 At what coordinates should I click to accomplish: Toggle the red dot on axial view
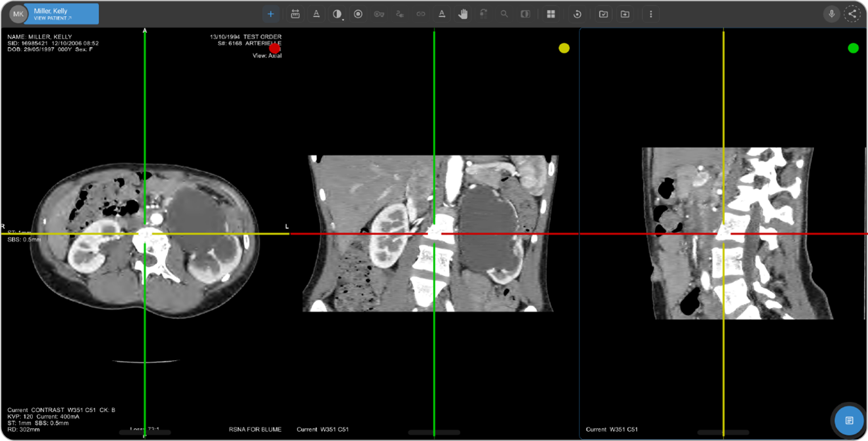point(274,49)
